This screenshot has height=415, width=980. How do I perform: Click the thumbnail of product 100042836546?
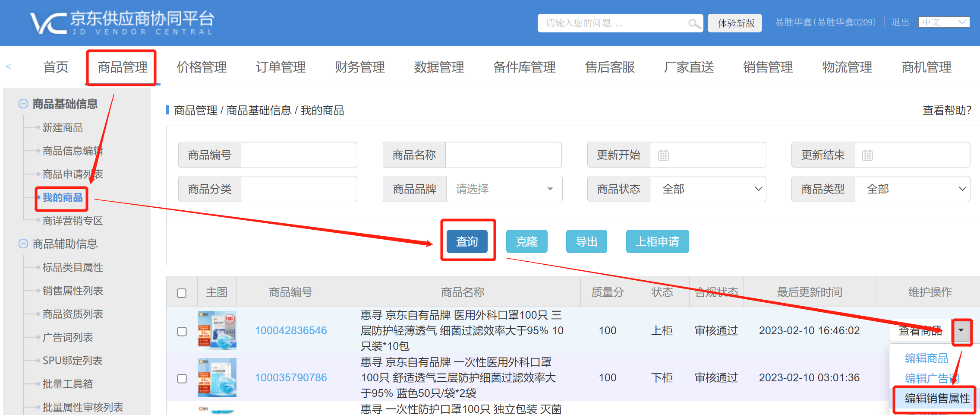(x=217, y=330)
